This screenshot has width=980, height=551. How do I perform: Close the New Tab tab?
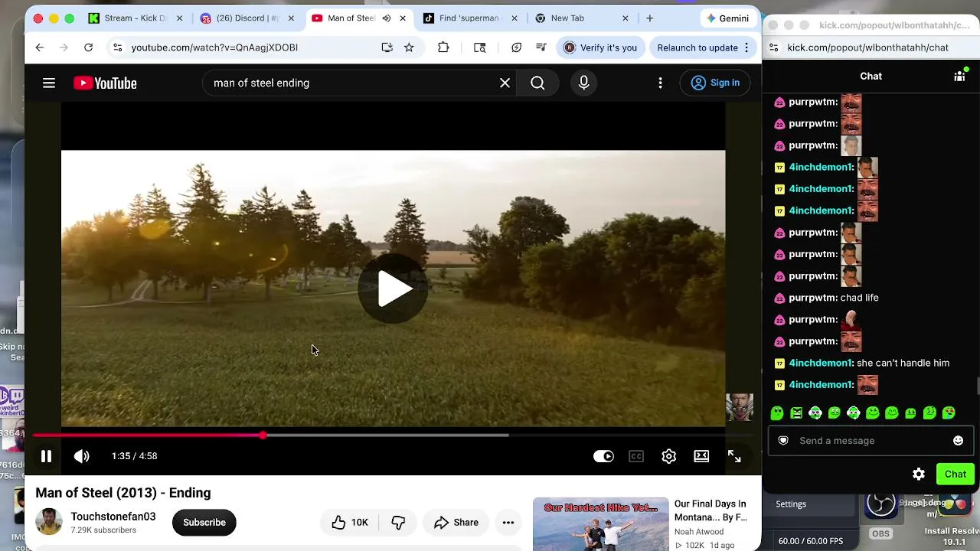[625, 18]
